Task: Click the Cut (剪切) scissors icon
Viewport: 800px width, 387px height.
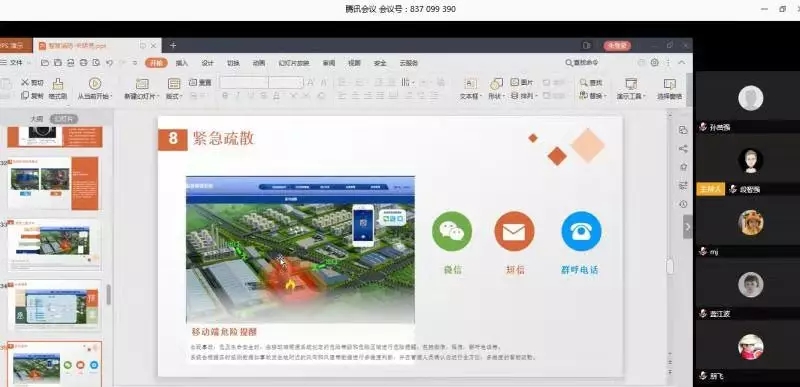Action: click(x=26, y=82)
